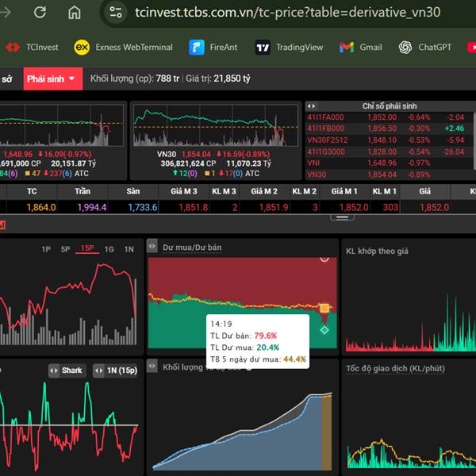Select the VN30F2512 derivative row

[389, 140]
